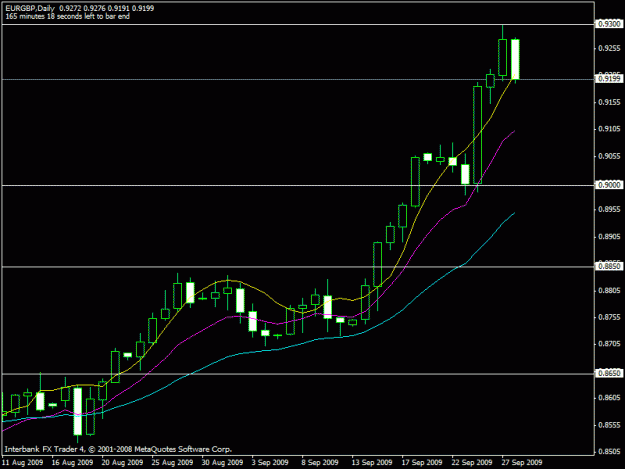This screenshot has width=625, height=469.
Task: Select the last white candlestick at 0.9199
Action: click(x=515, y=59)
